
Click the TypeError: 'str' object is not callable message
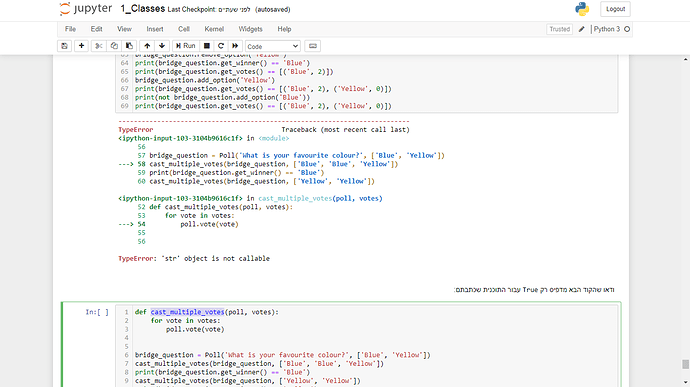click(194, 258)
